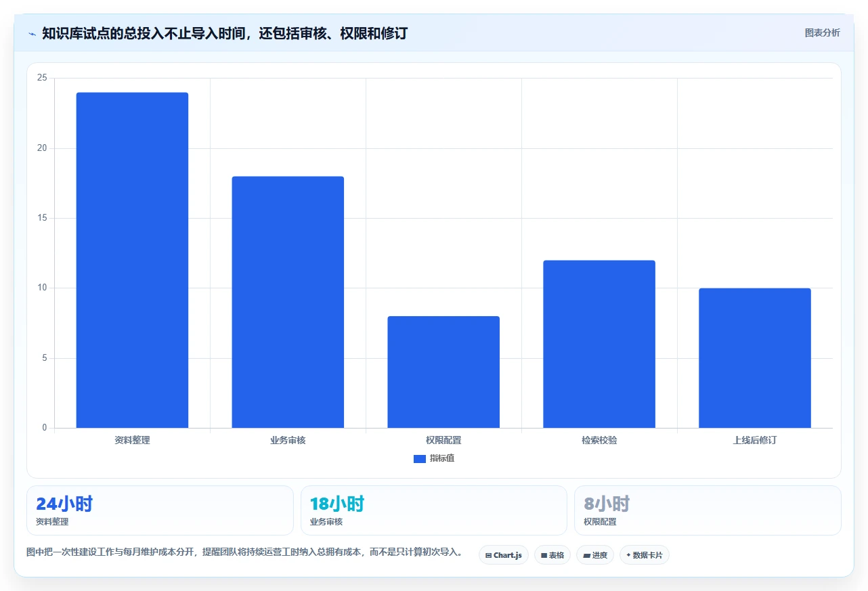Click the y-axis value 10

43,288
